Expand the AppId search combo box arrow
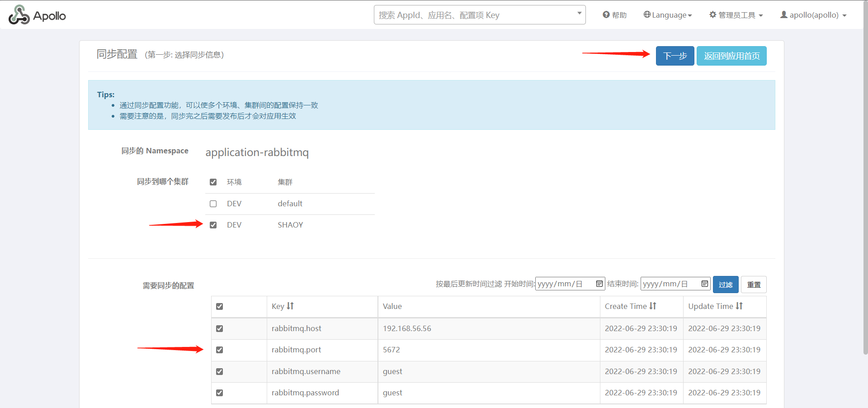The height and width of the screenshot is (408, 868). click(x=579, y=14)
